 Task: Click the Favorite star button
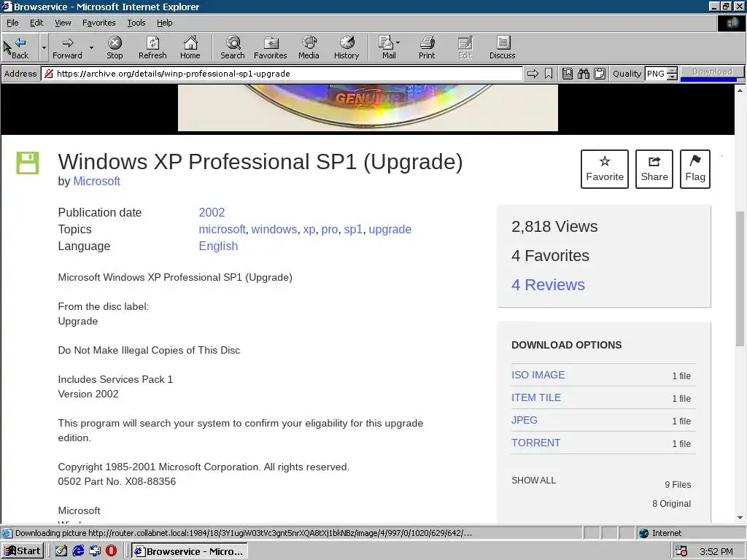(x=605, y=169)
